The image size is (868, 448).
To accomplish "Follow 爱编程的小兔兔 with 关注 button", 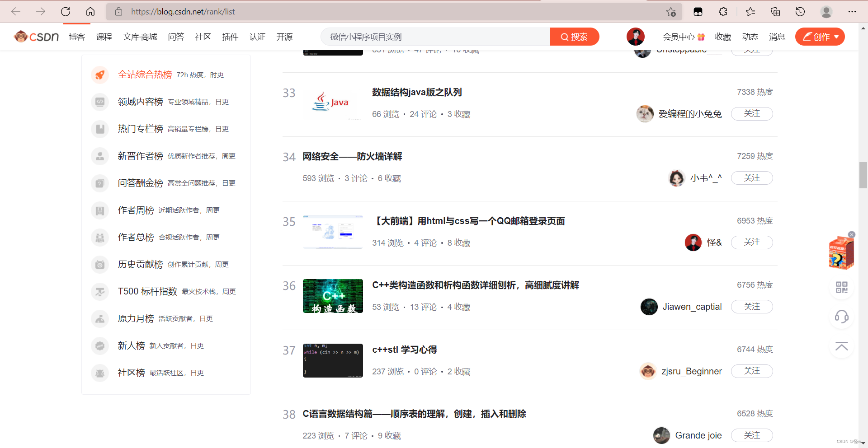I will 752,114.
